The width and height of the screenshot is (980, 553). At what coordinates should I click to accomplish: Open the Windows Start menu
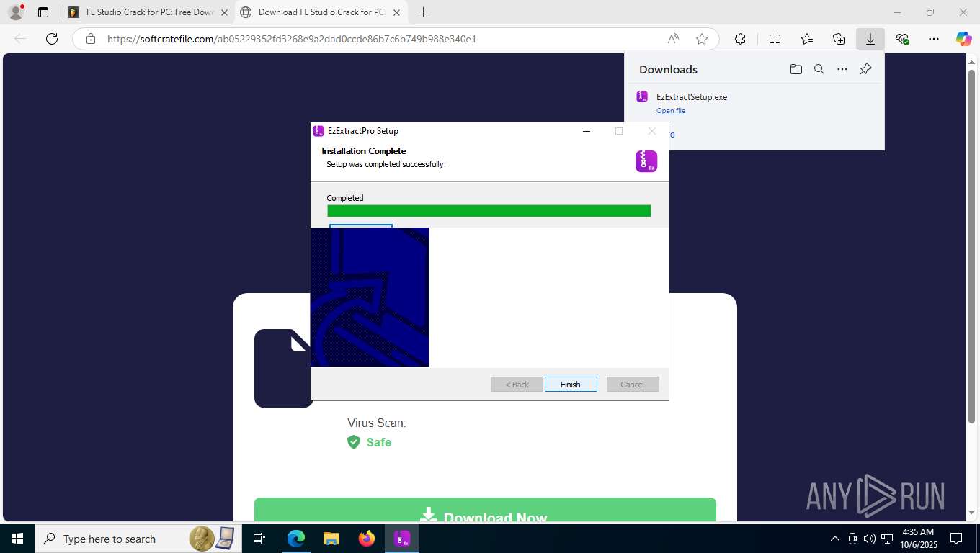pyautogui.click(x=17, y=539)
